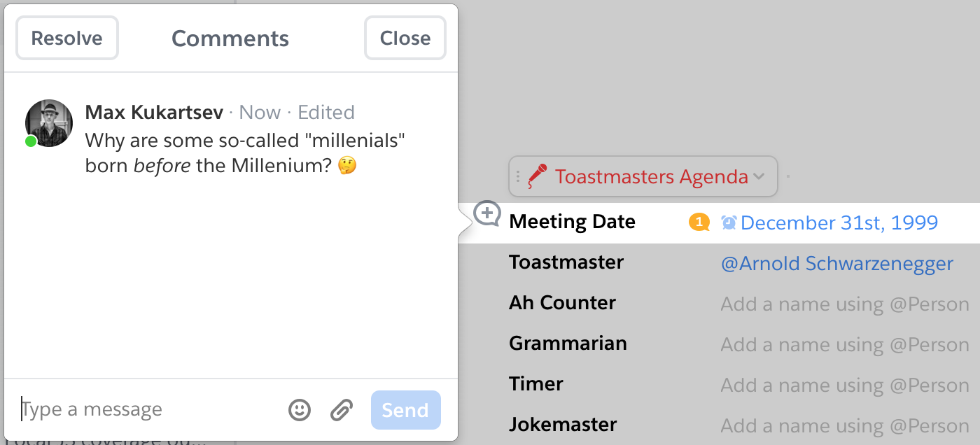Viewport: 980px width, 445px height.
Task: Resolve the comment thread
Action: pyautogui.click(x=67, y=38)
